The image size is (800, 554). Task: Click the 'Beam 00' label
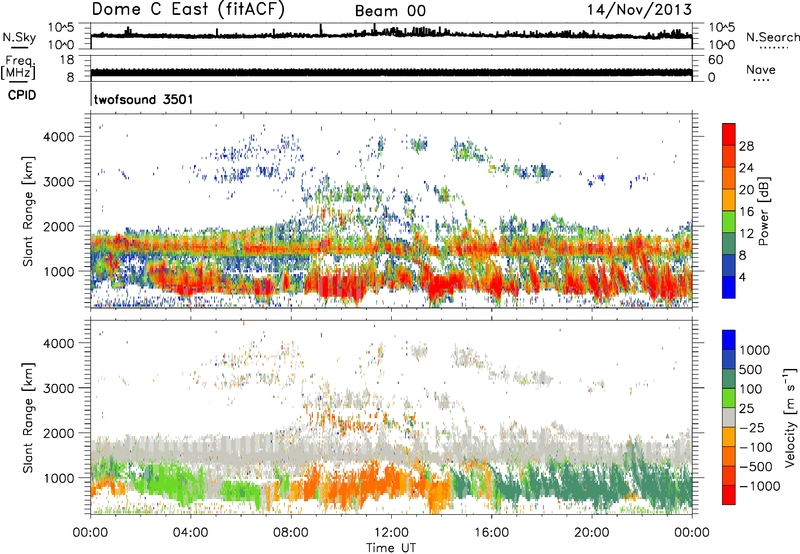[390, 11]
